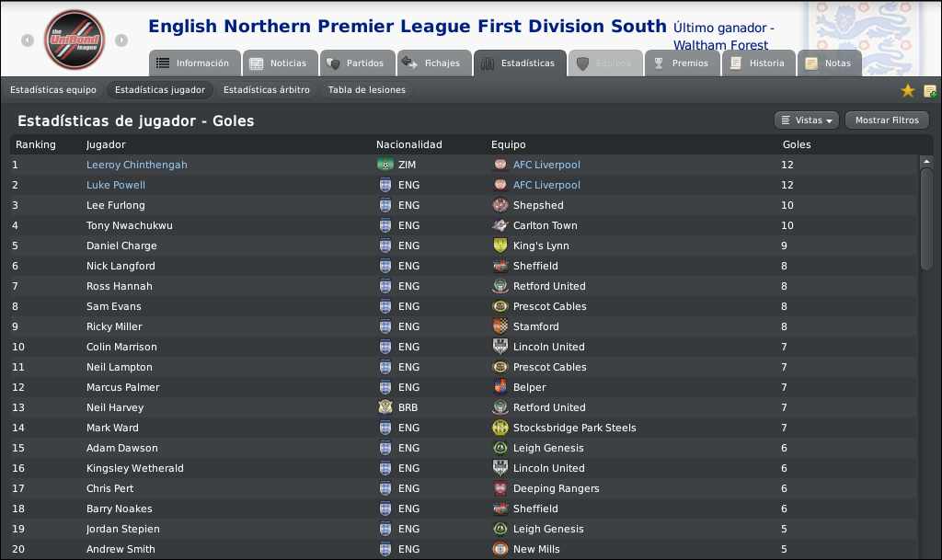942x560 pixels.
Task: Click the yellow star bookmark icon
Action: (x=908, y=91)
